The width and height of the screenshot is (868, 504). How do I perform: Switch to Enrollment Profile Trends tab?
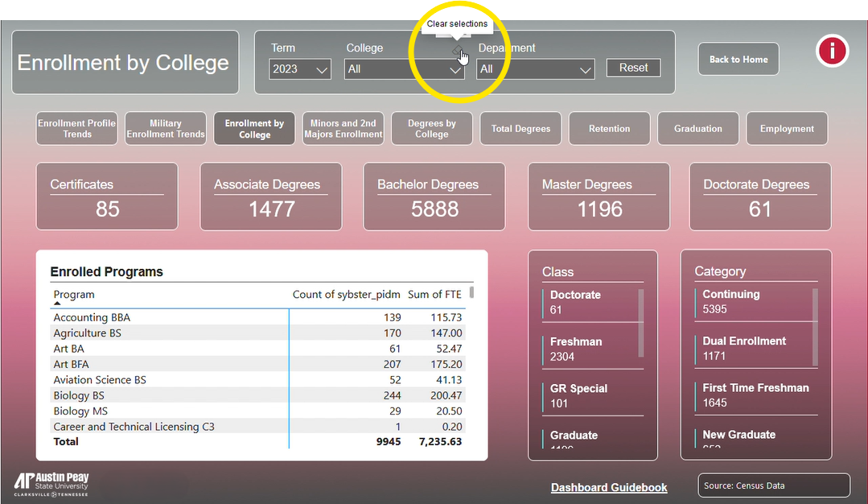(76, 129)
